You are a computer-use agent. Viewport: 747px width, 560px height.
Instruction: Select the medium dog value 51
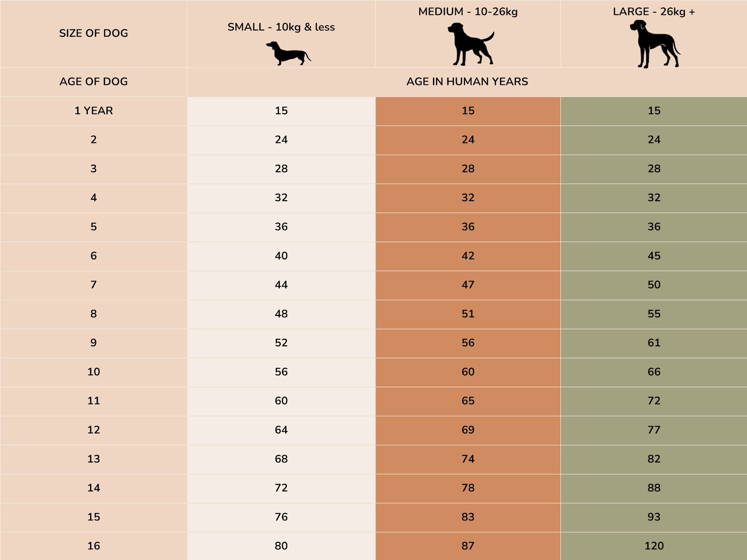[468, 314]
